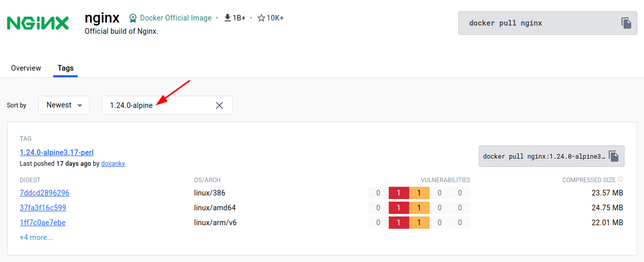Open the Sort by Newest dropdown
The height and width of the screenshot is (262, 644).
click(64, 105)
